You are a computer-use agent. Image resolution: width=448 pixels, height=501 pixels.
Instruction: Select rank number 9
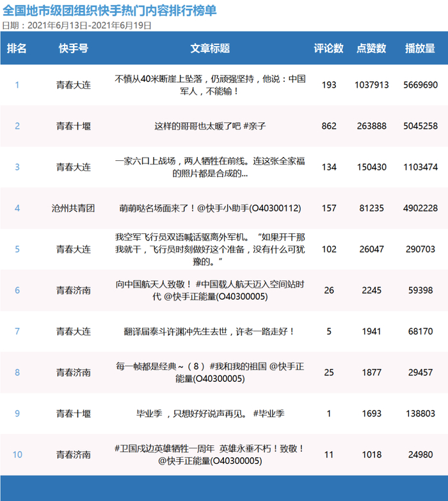(x=17, y=413)
